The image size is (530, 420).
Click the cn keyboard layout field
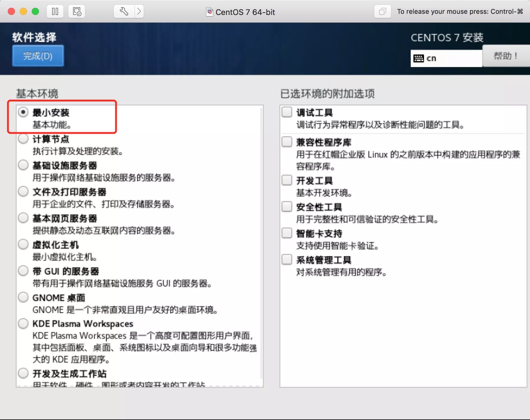(x=446, y=58)
